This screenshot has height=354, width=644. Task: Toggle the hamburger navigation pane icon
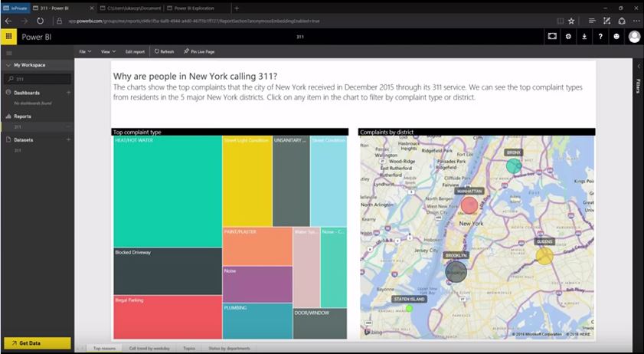[x=9, y=53]
